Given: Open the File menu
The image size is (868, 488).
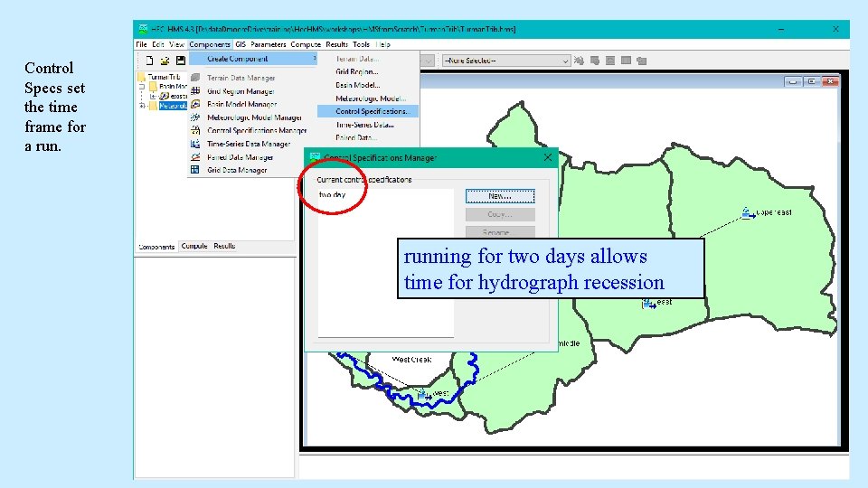Looking at the screenshot, I should tap(142, 44).
